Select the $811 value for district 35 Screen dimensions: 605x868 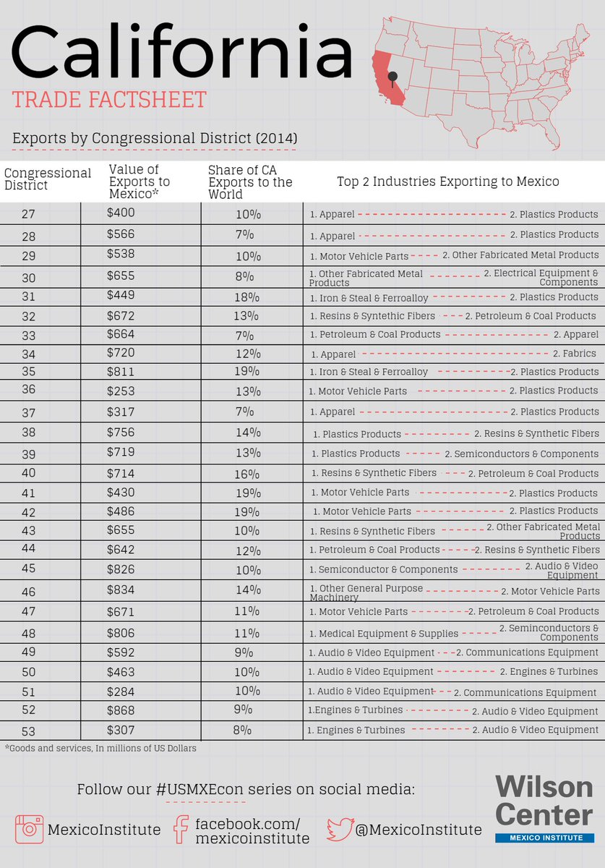pos(121,370)
